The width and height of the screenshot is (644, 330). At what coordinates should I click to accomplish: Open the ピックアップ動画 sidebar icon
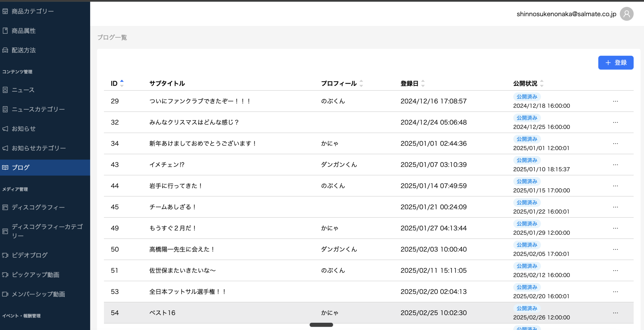[6, 275]
